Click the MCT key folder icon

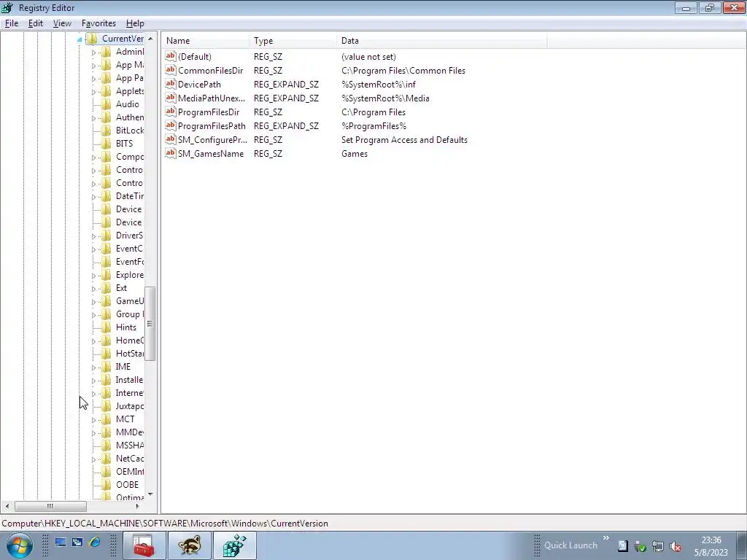click(x=107, y=419)
